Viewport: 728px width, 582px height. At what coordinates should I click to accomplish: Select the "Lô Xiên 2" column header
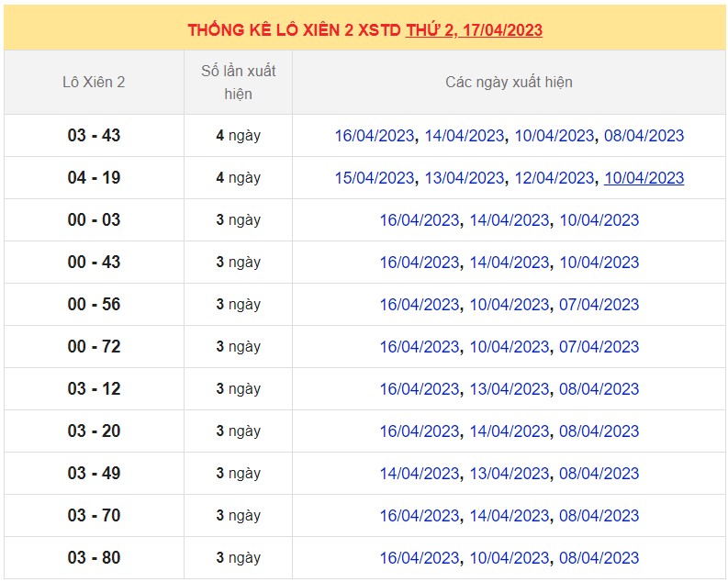pos(94,82)
